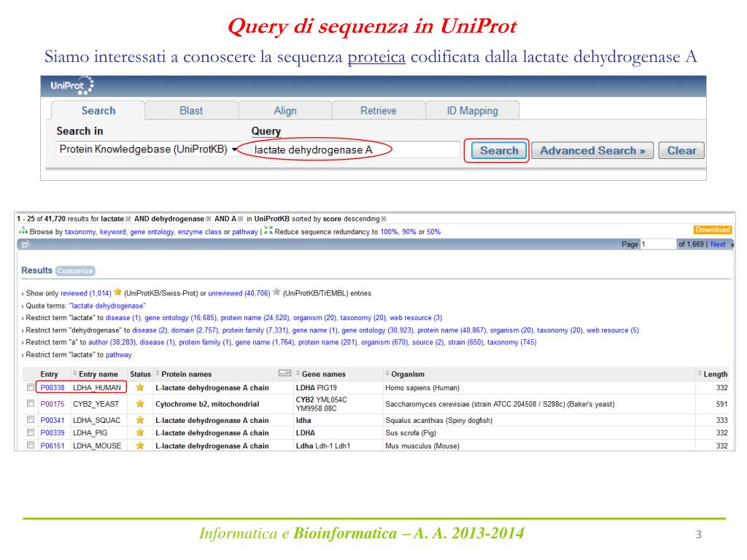Screen dimensions: 747x560
Task: Remove the 'dehydrogenase' query term
Action: coord(208,219)
